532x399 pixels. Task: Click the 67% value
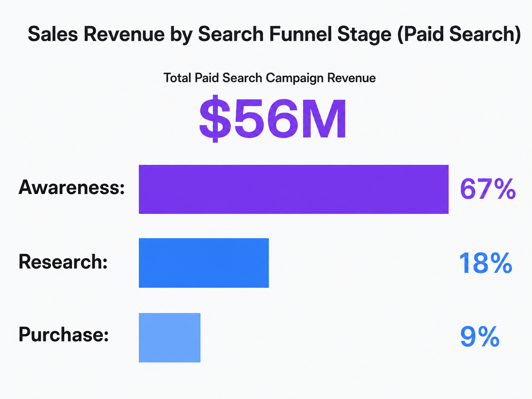click(488, 189)
